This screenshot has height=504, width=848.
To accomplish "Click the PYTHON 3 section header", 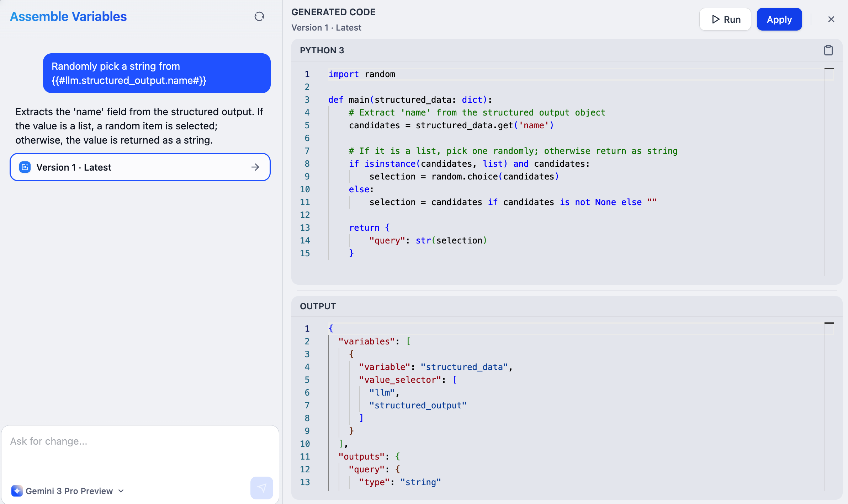I will tap(322, 50).
